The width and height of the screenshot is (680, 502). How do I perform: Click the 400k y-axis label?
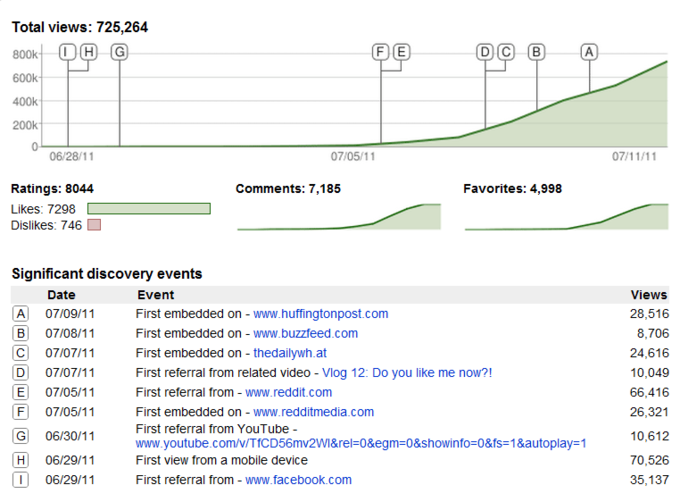pos(25,102)
